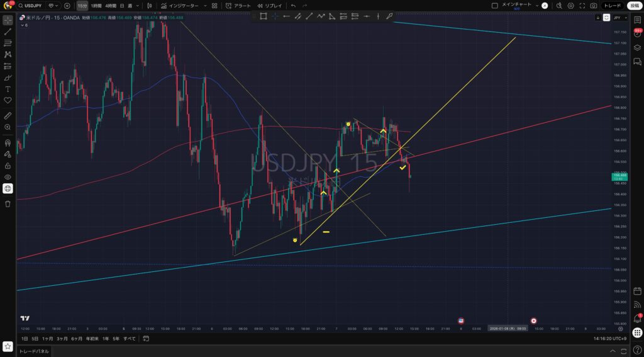Select the rectangle tool in floating drawing toolbar
The image size is (644, 357).
tap(264, 16)
